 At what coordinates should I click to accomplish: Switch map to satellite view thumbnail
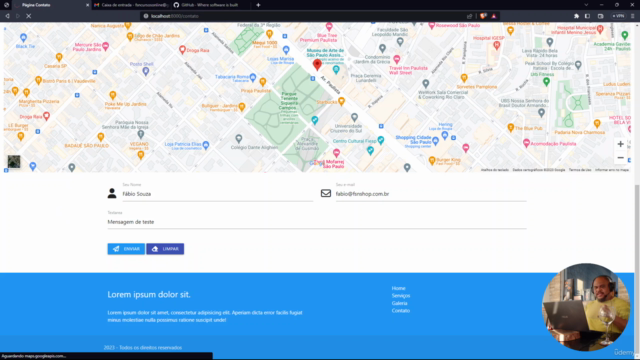(14, 162)
